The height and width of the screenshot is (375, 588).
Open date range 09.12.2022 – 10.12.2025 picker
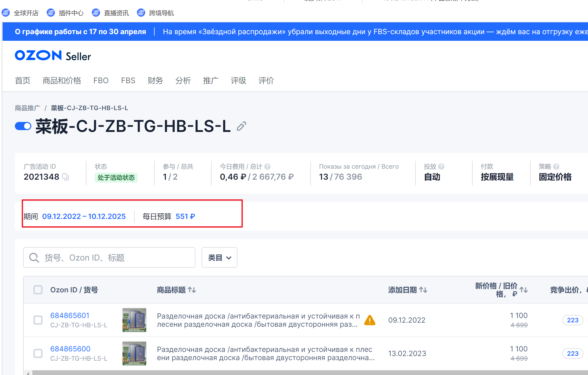click(x=84, y=216)
